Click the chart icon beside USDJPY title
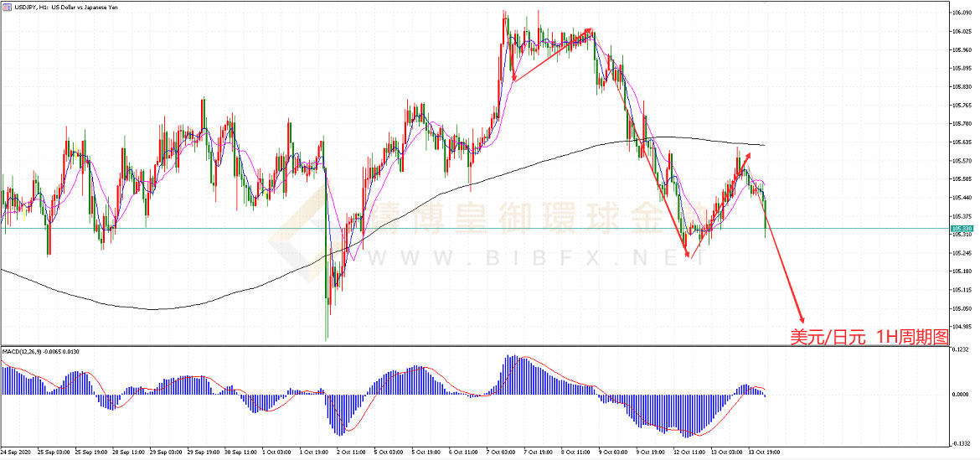Image resolution: width=980 pixels, height=460 pixels. (x=6, y=6)
